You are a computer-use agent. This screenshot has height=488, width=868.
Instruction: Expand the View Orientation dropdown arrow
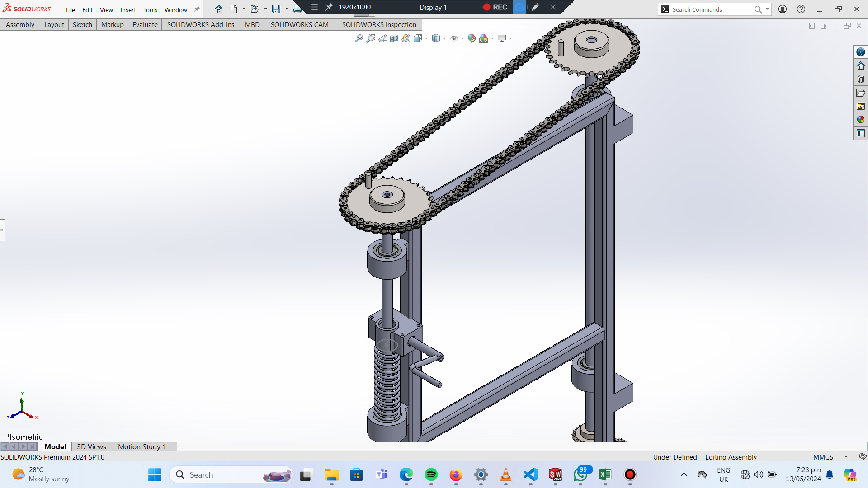426,39
